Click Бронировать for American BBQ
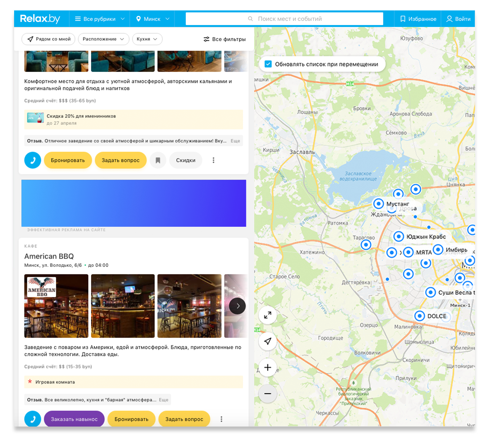 pos(131,419)
